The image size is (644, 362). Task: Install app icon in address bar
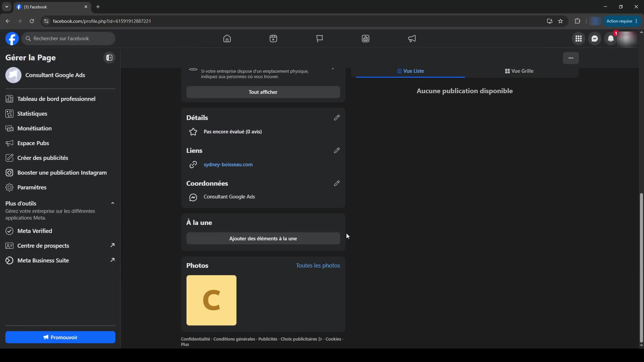coord(549,21)
